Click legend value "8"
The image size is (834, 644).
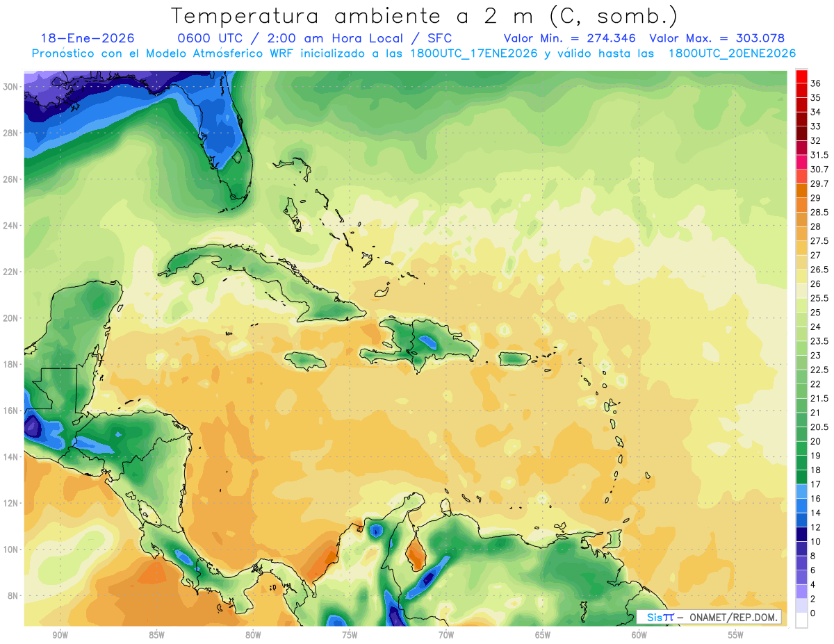click(813, 556)
